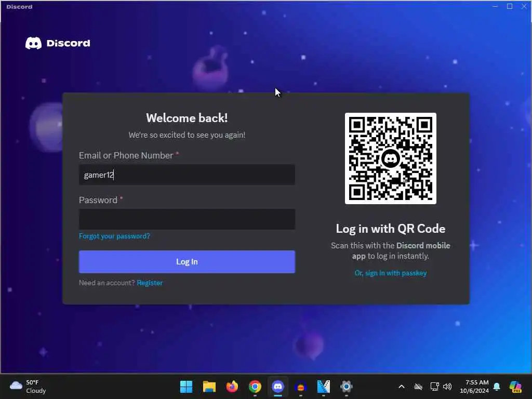The width and height of the screenshot is (532, 399).
Task: Maximize the Discord window
Action: point(510,6)
